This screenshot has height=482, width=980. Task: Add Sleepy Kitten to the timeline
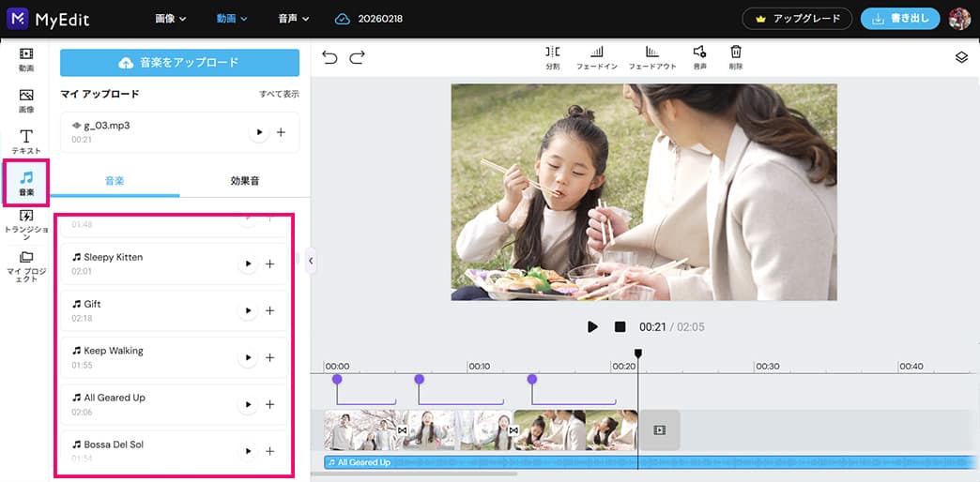[270, 264]
